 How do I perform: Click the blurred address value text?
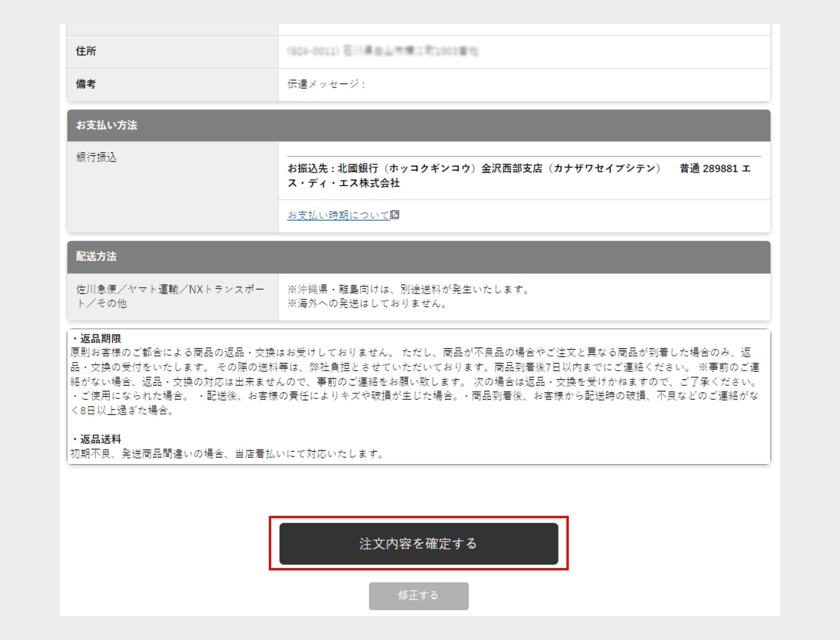tap(382, 52)
